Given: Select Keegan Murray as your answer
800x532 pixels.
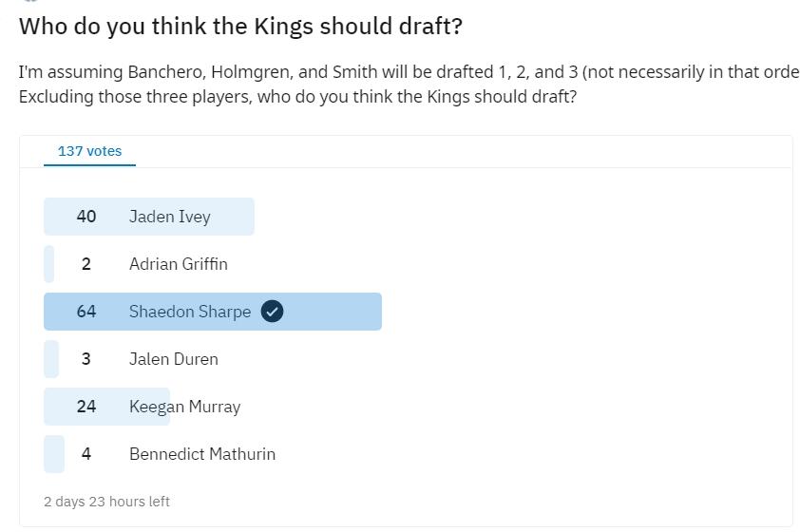Looking at the screenshot, I should pos(184,407).
